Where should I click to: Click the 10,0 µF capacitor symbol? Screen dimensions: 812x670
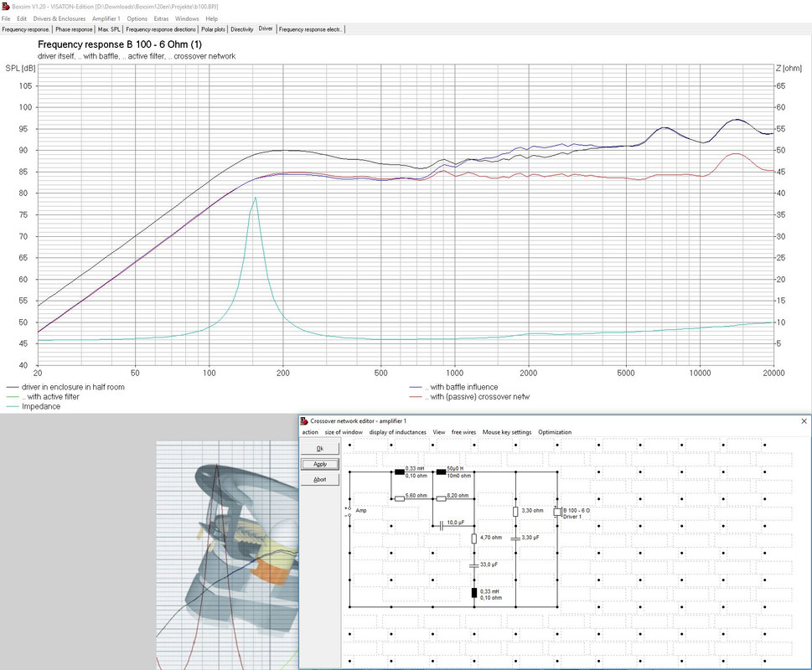[x=442, y=526]
